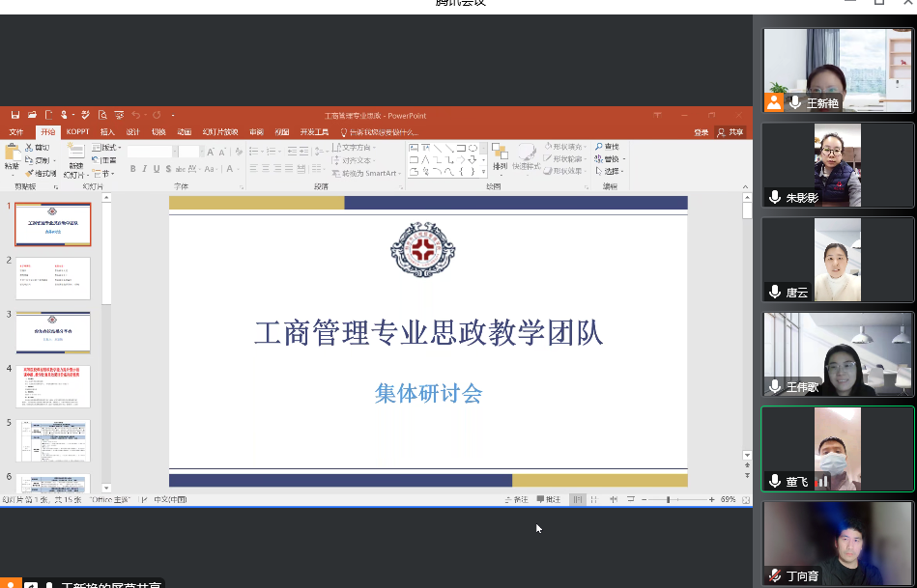Click the Save icon in quick access toolbar
Screen dimensions: 917x588
(15, 115)
